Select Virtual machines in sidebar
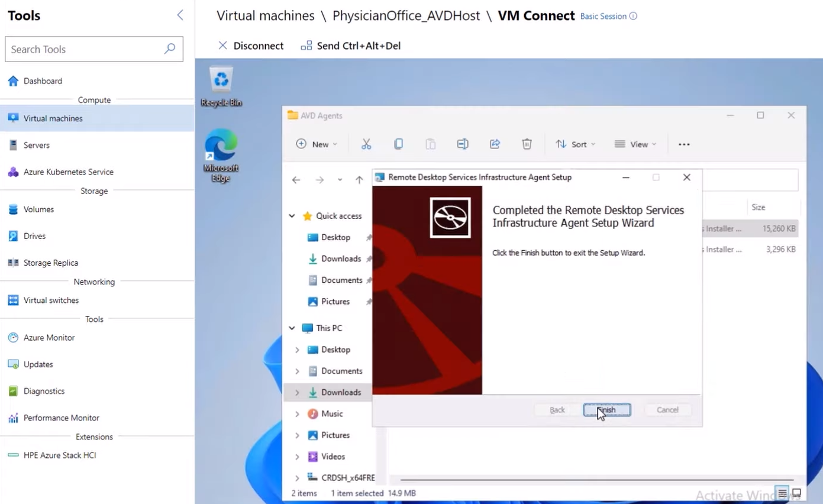823x504 pixels. click(97, 118)
